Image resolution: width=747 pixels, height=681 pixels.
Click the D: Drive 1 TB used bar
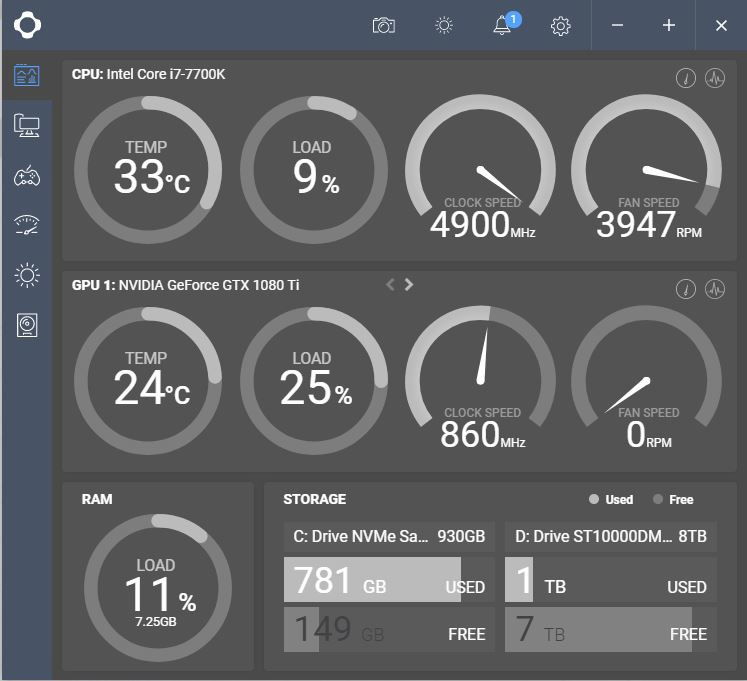tap(611, 579)
